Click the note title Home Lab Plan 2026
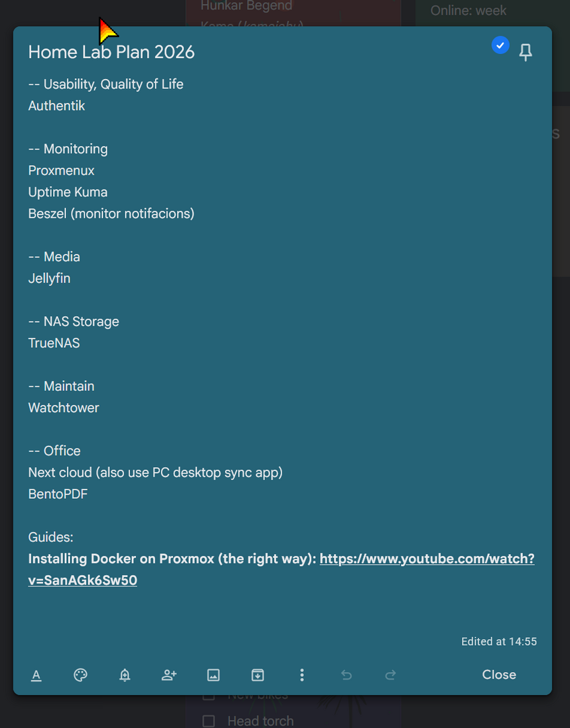The height and width of the screenshot is (728, 570). 111,52
